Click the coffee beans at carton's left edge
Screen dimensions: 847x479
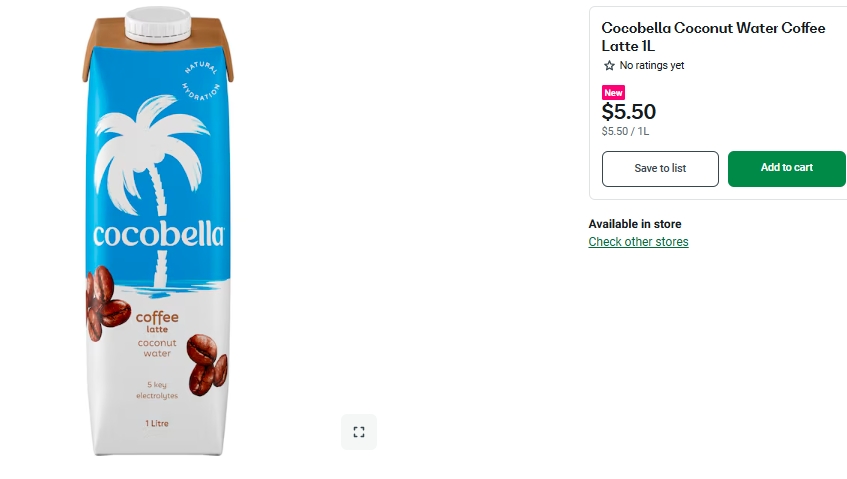tap(104, 301)
